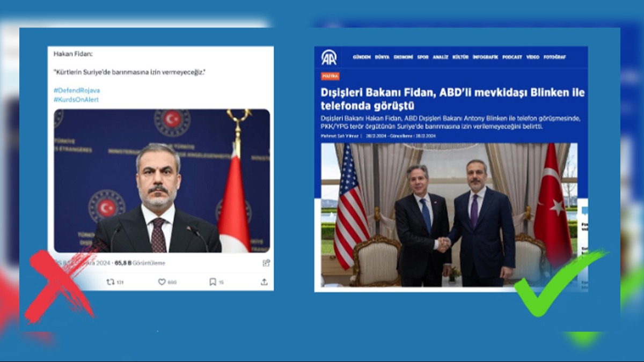Open the #KurdsOnAlert hashtag

point(76,100)
